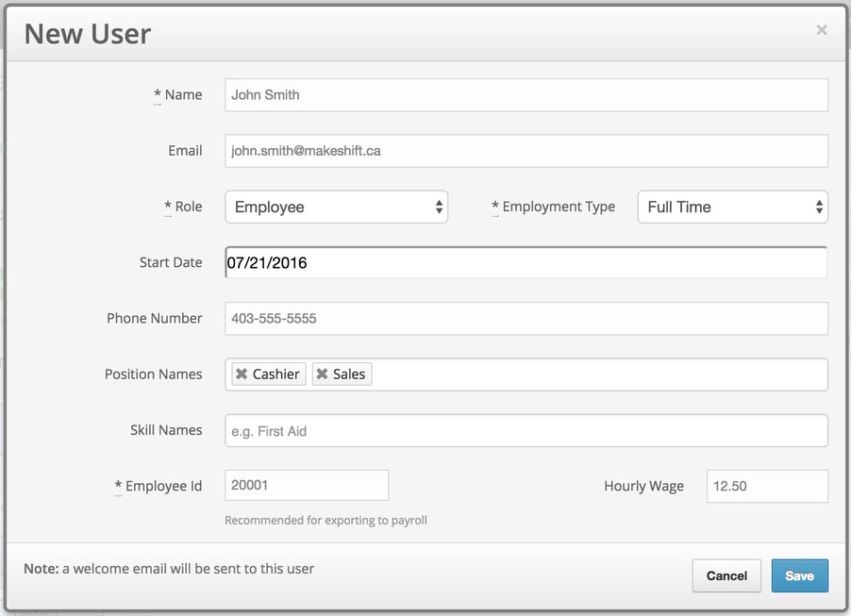This screenshot has width=851, height=616.
Task: Select the Hourly Wage input
Action: pos(766,486)
